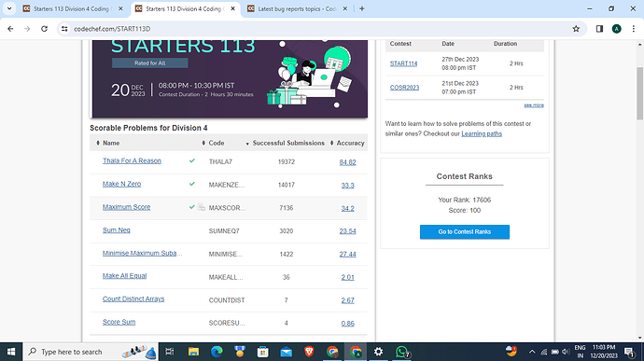This screenshot has height=361, width=644.
Task: Open accuracy 23.54 link
Action: [347, 231]
